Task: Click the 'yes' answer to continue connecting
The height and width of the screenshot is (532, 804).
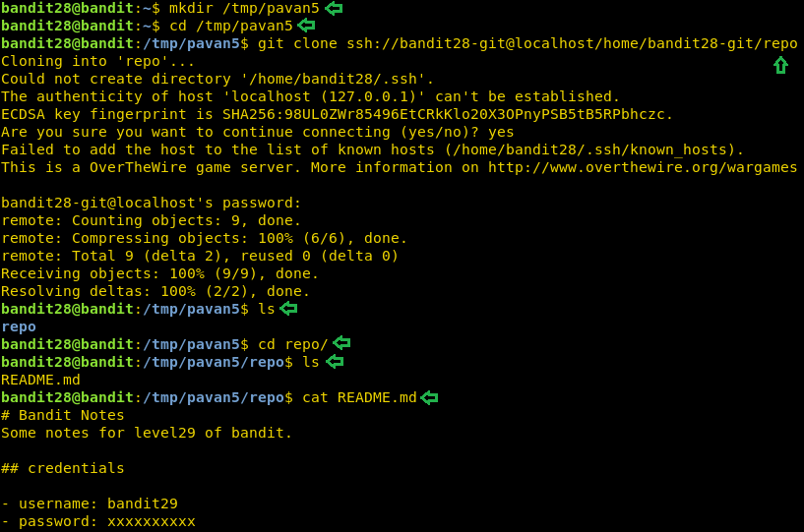Action: pyautogui.click(x=501, y=132)
